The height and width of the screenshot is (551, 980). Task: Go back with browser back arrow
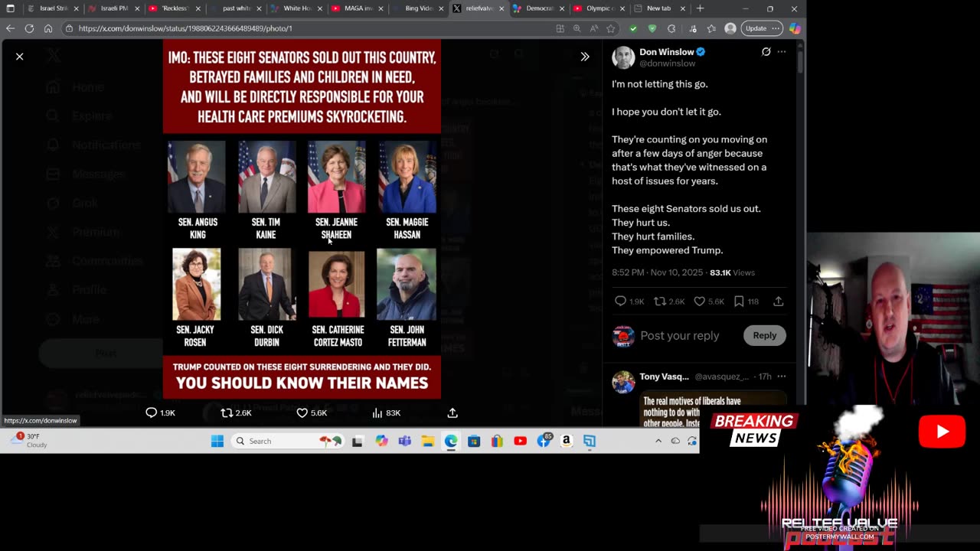pyautogui.click(x=10, y=28)
